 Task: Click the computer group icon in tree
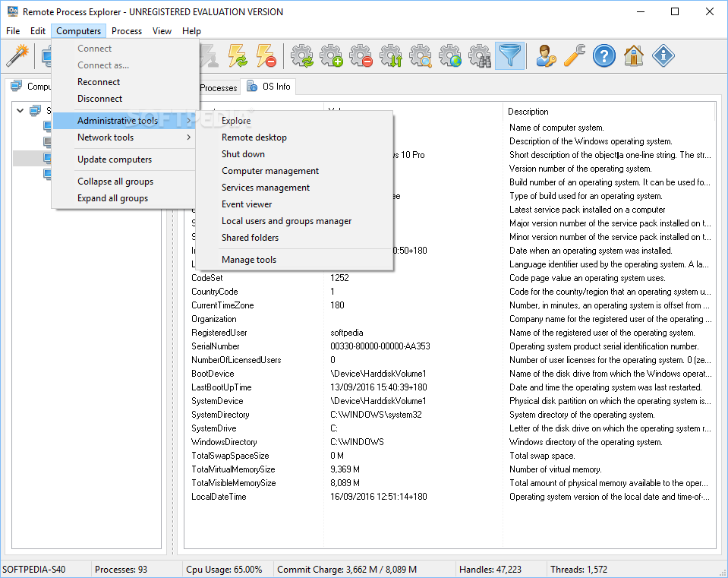[35, 111]
